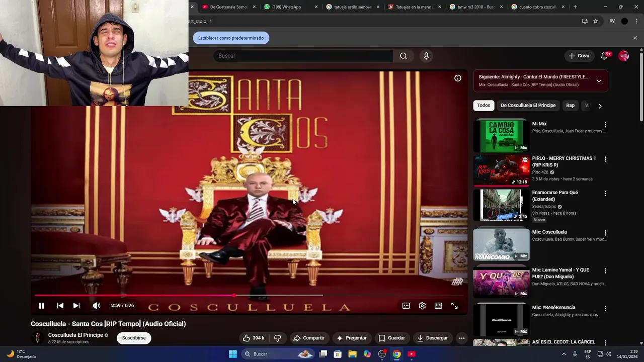Open the Manicomio mix thumbnail
The image size is (644, 362).
tap(501, 244)
